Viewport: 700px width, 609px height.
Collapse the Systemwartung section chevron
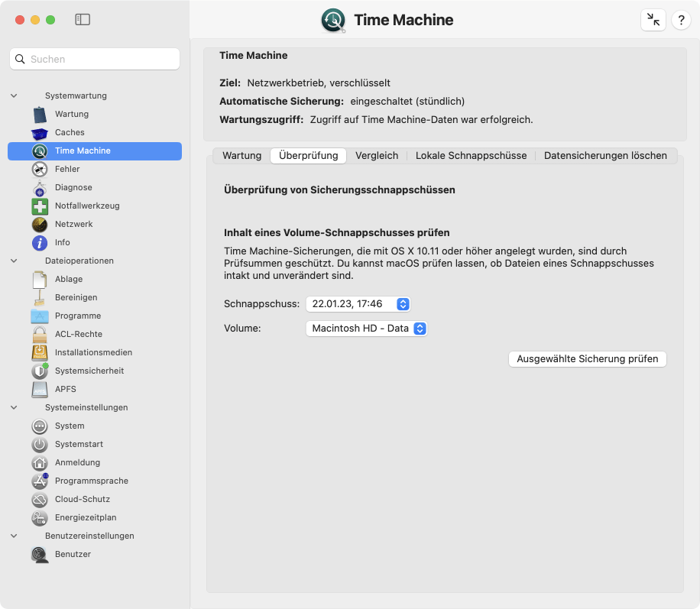(14, 96)
